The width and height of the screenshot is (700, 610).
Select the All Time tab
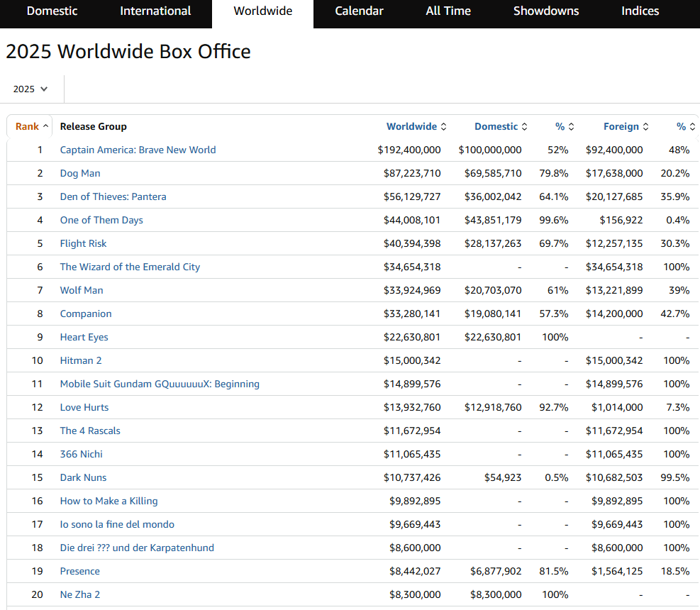448,11
